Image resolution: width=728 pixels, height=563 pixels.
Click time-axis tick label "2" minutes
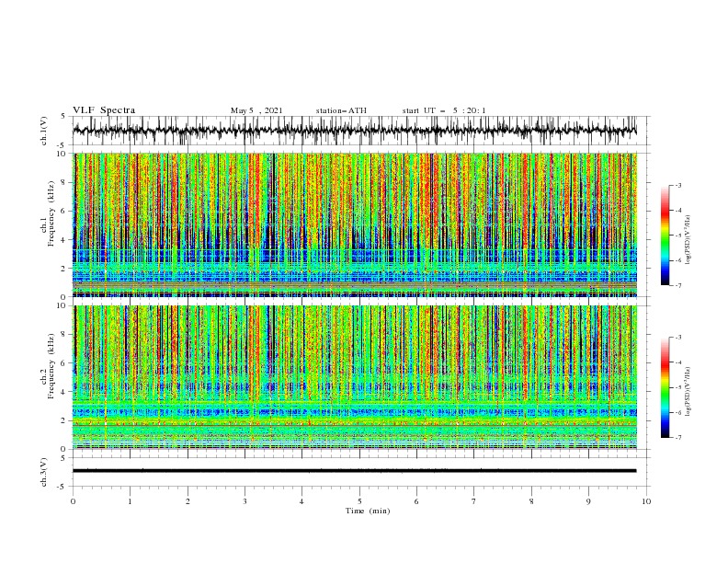click(188, 501)
